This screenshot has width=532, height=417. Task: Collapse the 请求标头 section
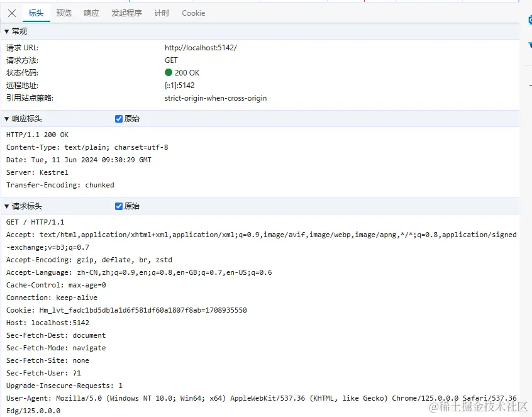pyautogui.click(x=6, y=207)
